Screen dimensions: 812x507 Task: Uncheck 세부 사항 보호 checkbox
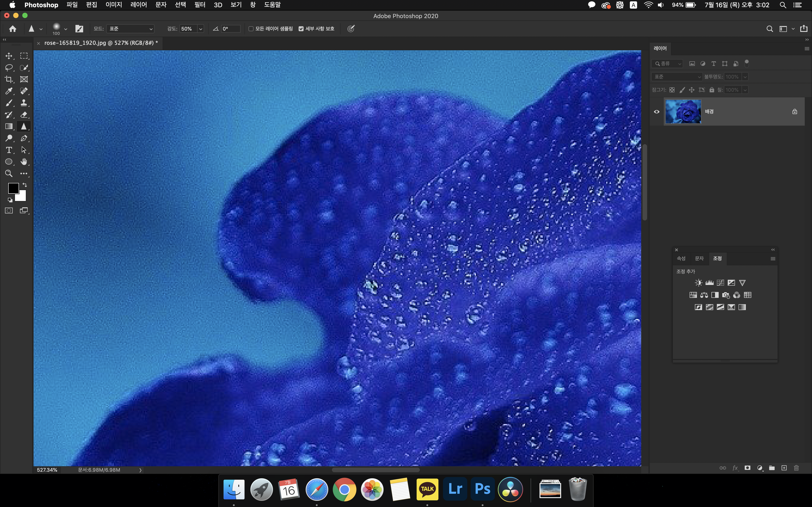point(301,29)
